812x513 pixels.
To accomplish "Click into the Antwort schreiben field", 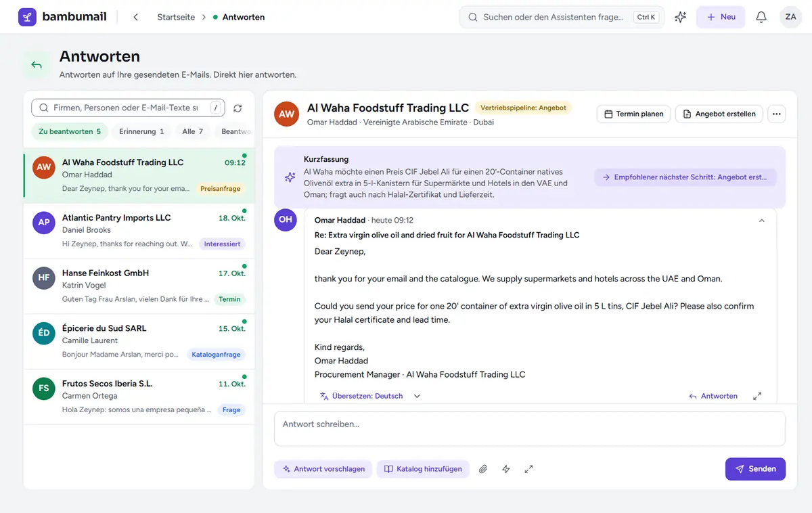I will 529,429.
